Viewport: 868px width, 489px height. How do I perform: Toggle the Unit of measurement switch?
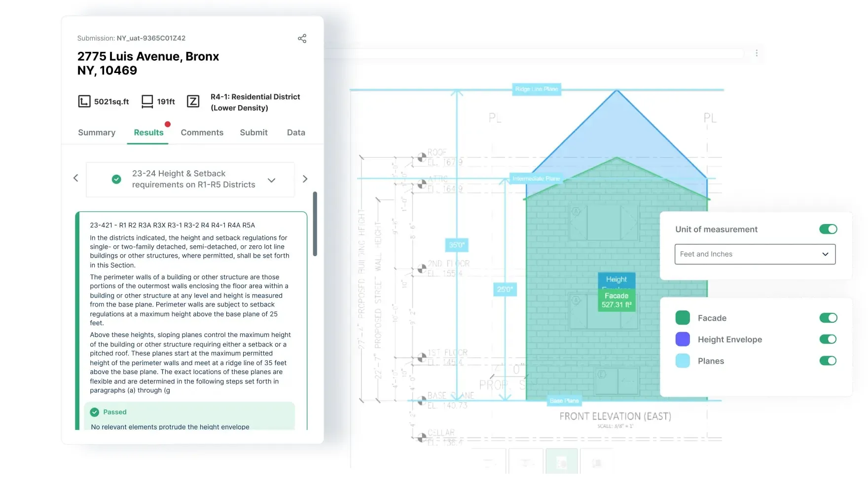click(x=828, y=229)
